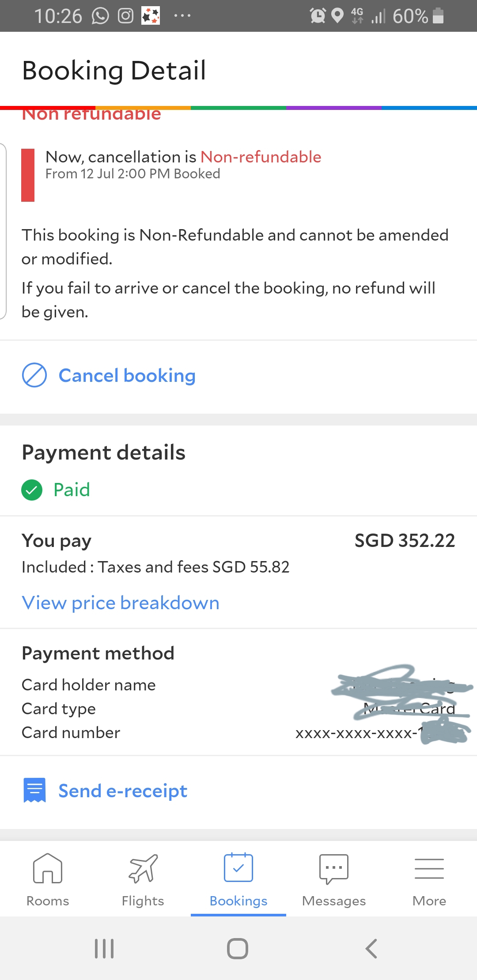This screenshot has width=477, height=980.
Task: Switch to the Messages tab label
Action: pos(334,901)
